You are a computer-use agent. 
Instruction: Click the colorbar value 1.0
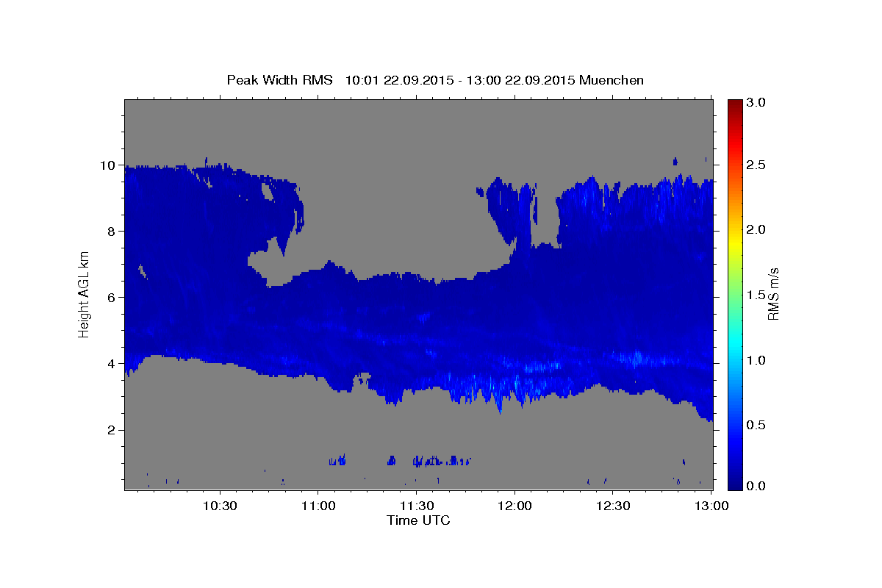[x=757, y=360]
